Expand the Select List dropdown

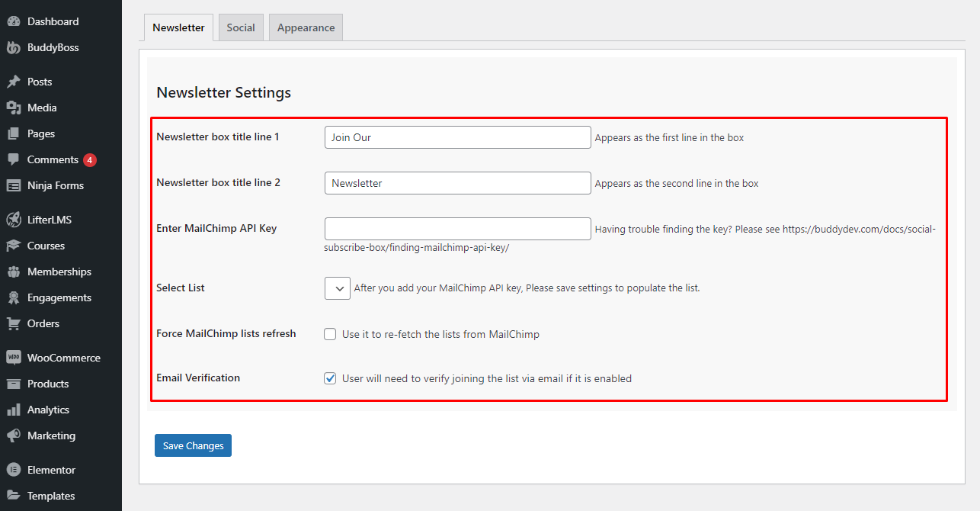(x=338, y=288)
